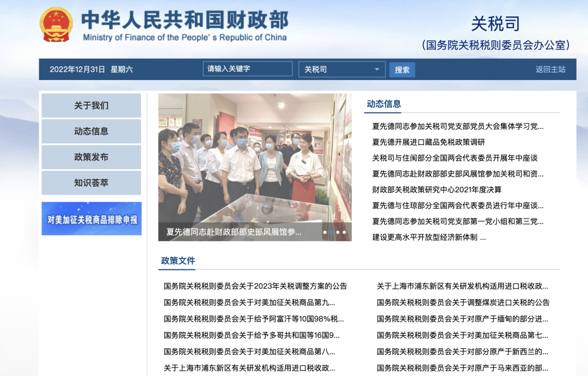Open the 动态信息 section heading

click(384, 104)
